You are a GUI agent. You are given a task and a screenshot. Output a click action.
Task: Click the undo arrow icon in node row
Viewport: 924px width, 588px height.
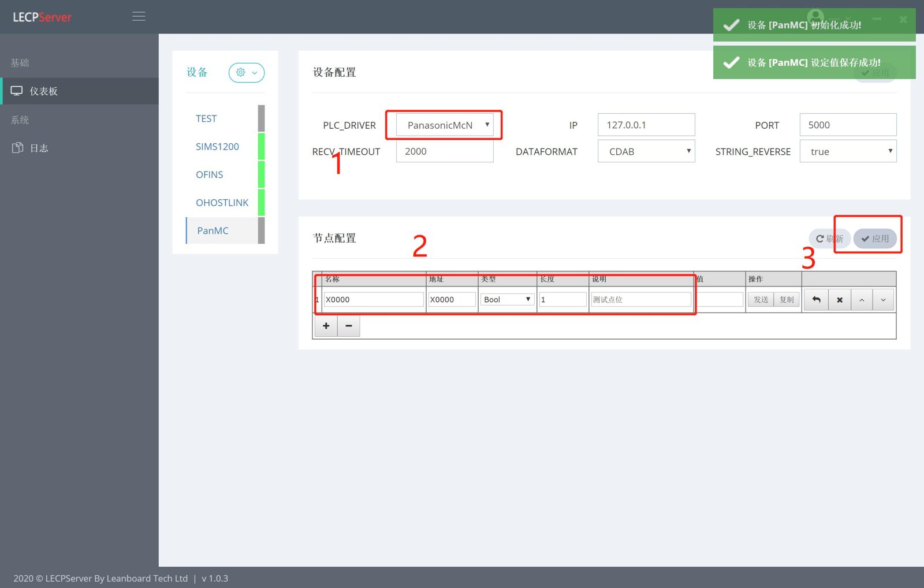[816, 300]
